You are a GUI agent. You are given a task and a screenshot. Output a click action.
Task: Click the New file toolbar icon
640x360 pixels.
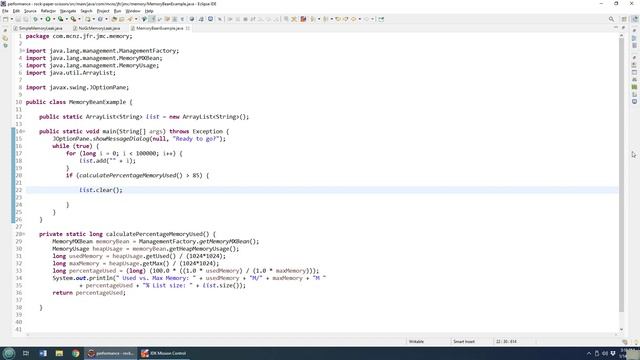tap(5, 19)
